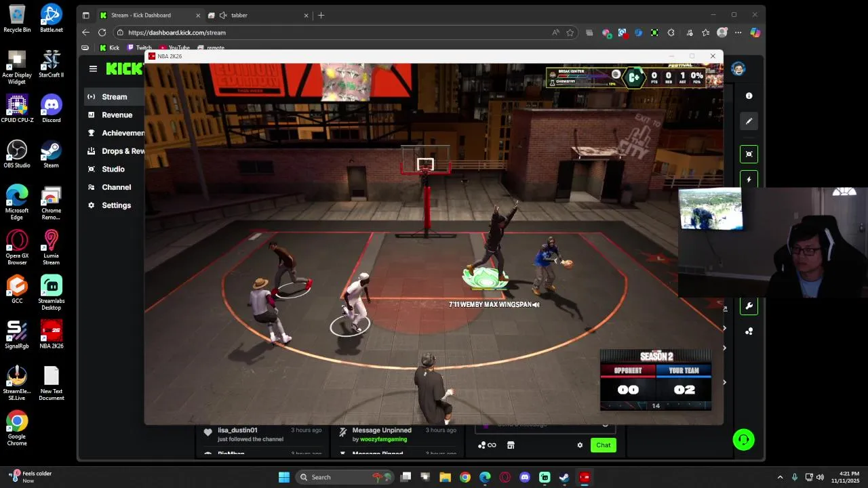Open the wrench tools icon
The width and height of the screenshot is (868, 488).
[749, 306]
